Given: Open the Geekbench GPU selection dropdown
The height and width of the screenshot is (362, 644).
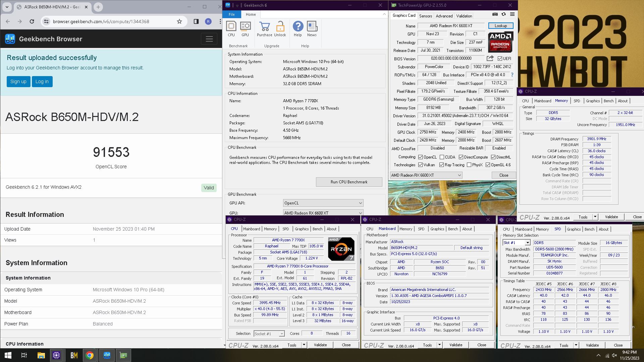Looking at the screenshot, I should coord(323,213).
